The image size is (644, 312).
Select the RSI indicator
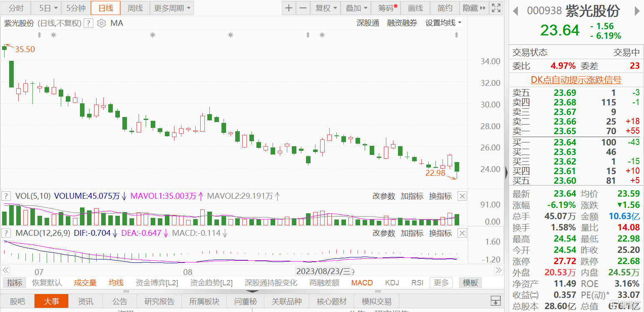[x=417, y=283]
